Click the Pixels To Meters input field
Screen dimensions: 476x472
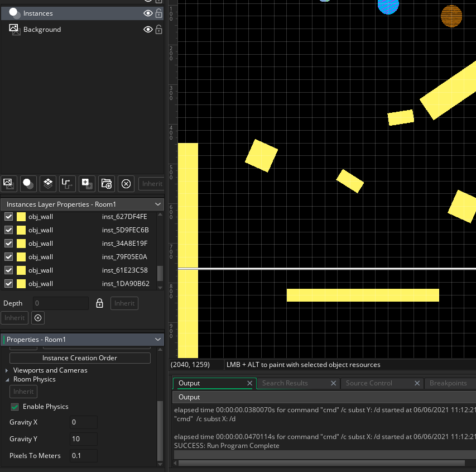[84, 456]
